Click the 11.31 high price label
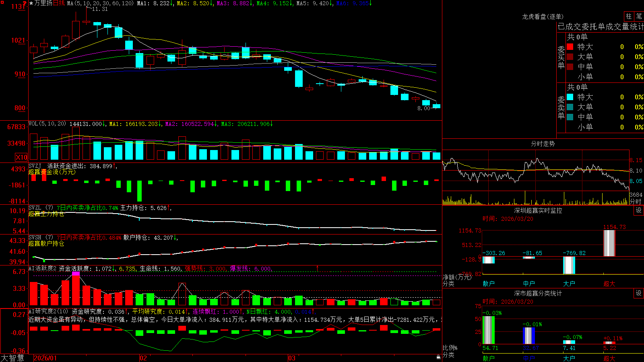Screen dimensions: 644x362 100,9
